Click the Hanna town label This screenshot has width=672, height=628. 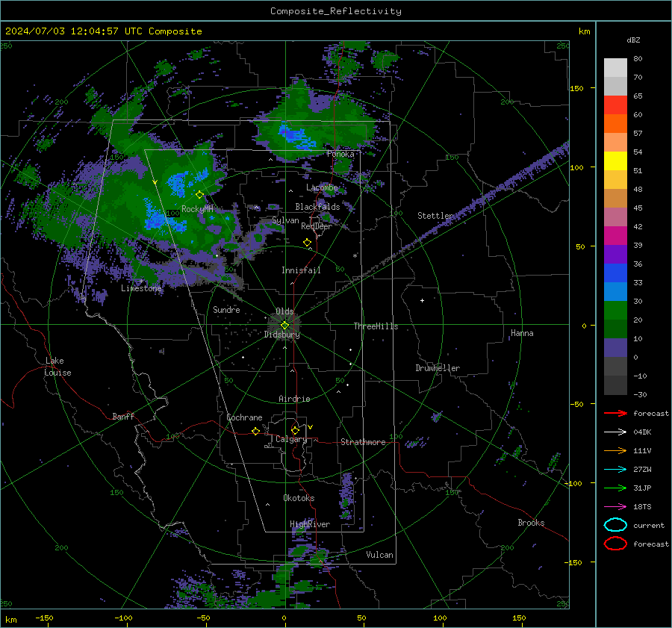coord(522,332)
